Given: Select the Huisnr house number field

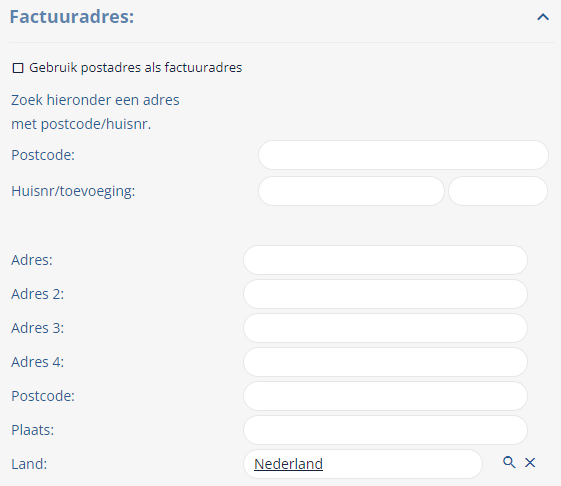Looking at the screenshot, I should (351, 191).
